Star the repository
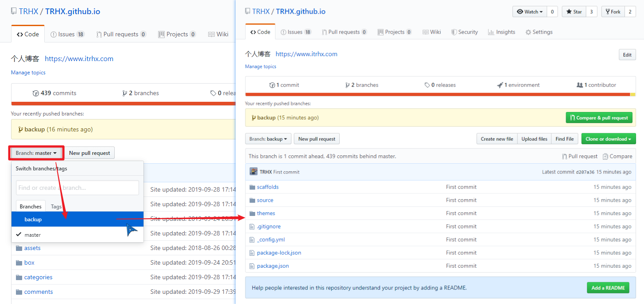The height and width of the screenshot is (304, 644). [574, 12]
